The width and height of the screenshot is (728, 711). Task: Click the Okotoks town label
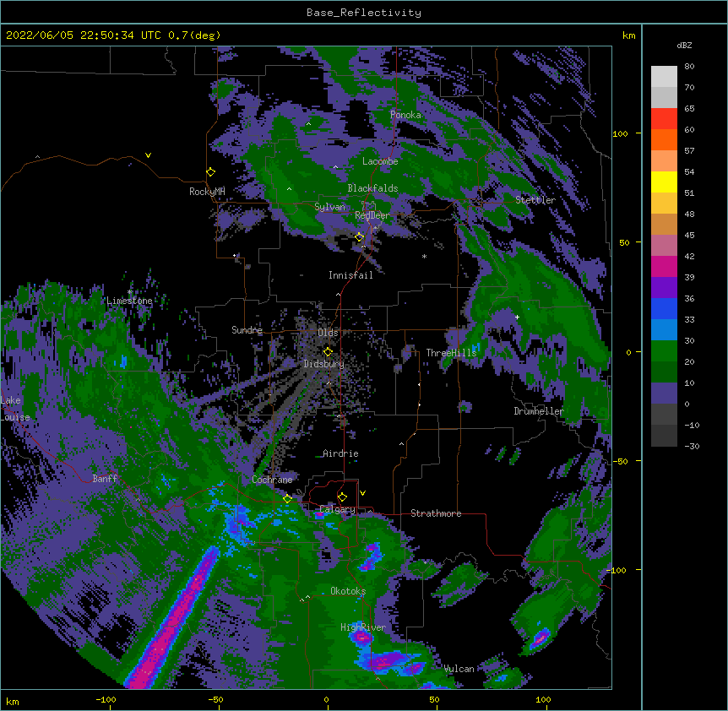tap(348, 591)
